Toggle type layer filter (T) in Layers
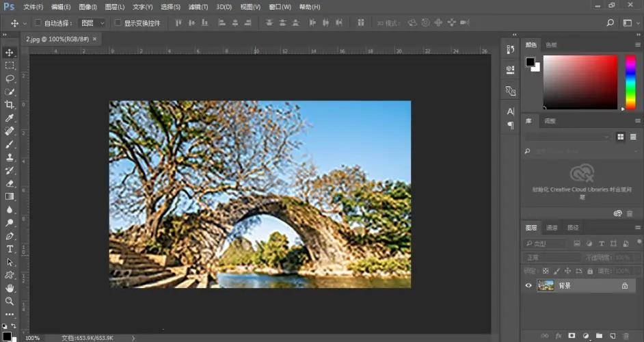Screen dimensions: 644x342 pyautogui.click(x=602, y=244)
